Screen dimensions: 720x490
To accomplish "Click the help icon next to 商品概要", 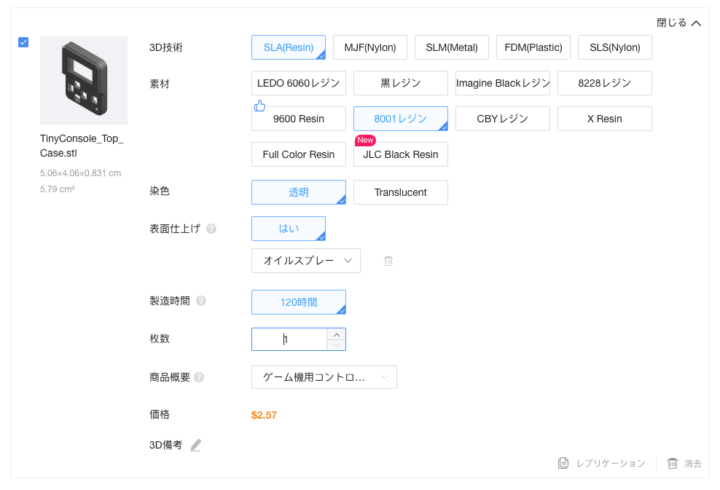I will [x=199, y=377].
